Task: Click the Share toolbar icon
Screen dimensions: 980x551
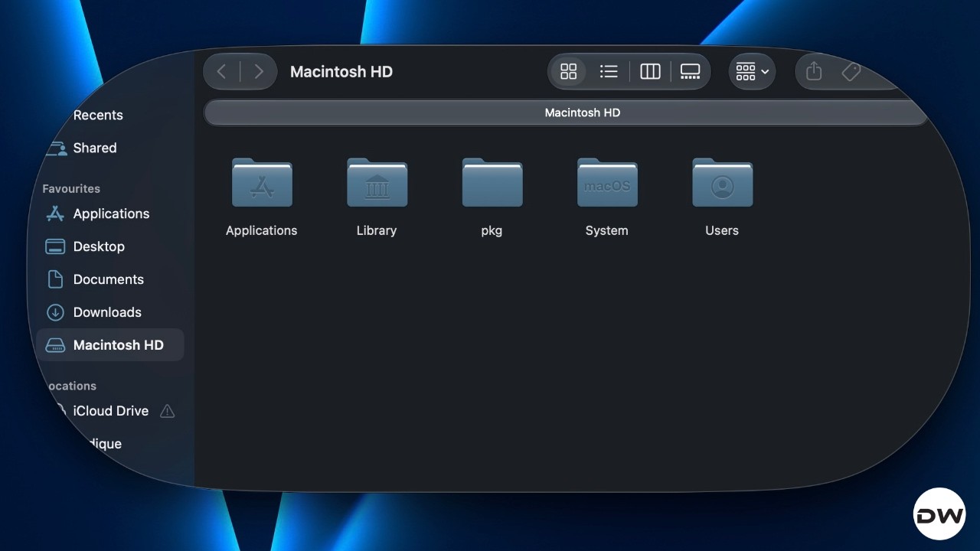Action: tap(814, 71)
